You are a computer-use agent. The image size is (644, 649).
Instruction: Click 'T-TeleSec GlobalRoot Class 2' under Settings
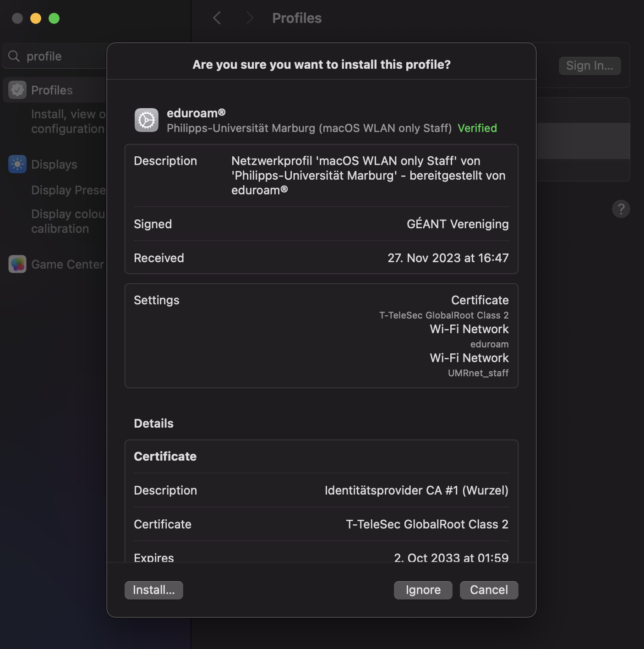tap(444, 315)
